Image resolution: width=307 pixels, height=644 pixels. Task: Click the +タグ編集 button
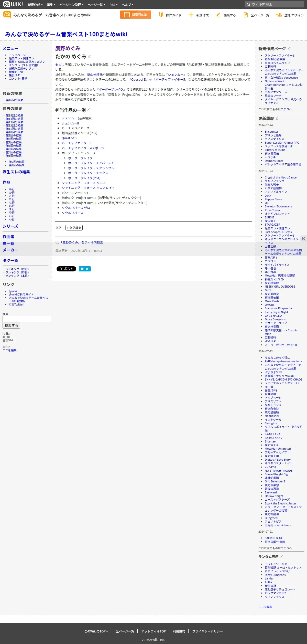(x=74, y=228)
